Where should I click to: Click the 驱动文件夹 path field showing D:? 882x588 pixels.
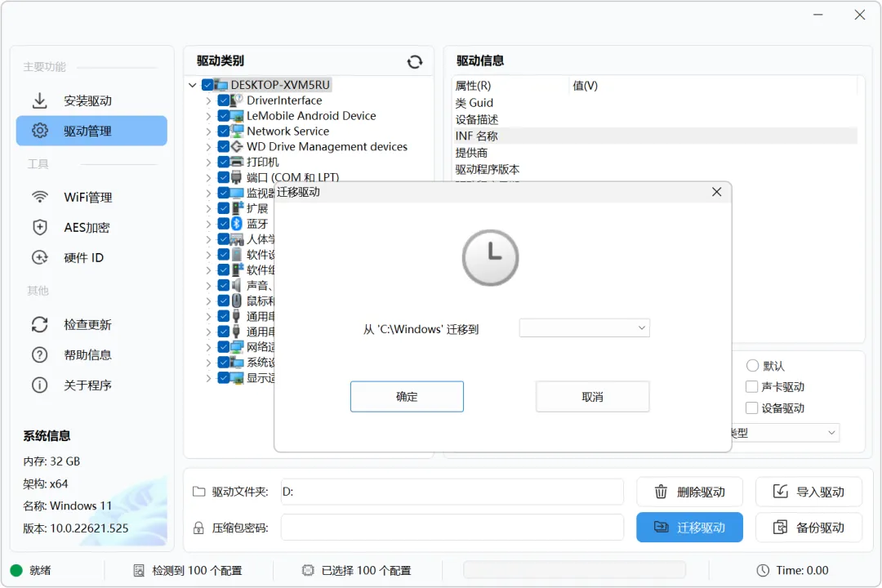click(452, 492)
